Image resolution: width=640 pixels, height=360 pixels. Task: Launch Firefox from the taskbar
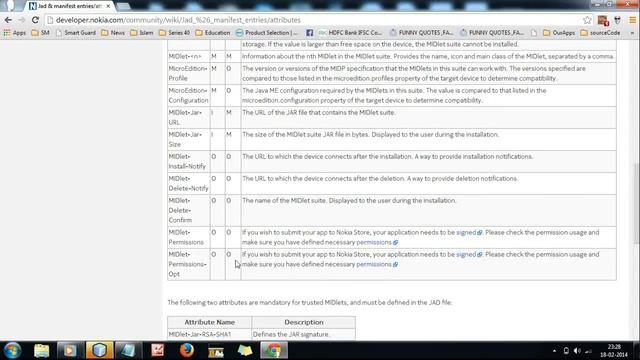click(187, 350)
